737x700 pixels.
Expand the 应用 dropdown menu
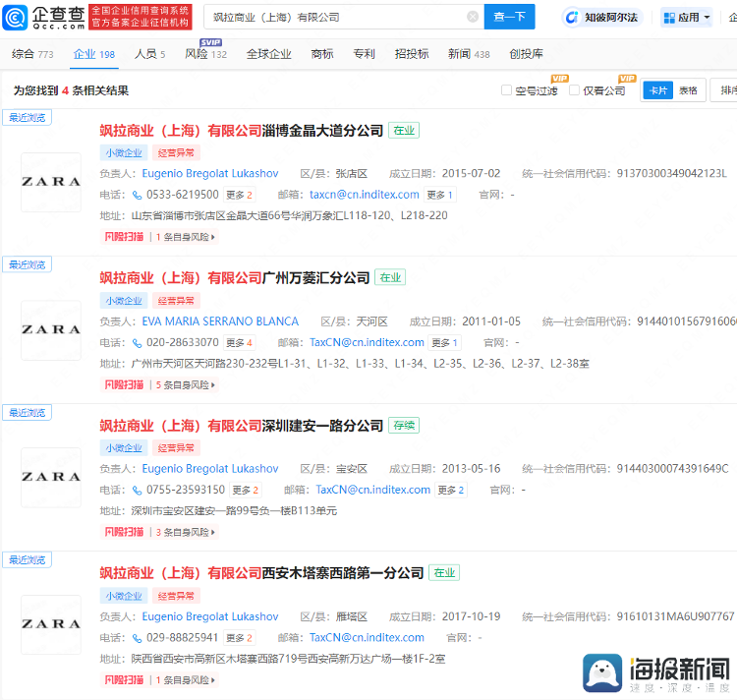[x=686, y=18]
